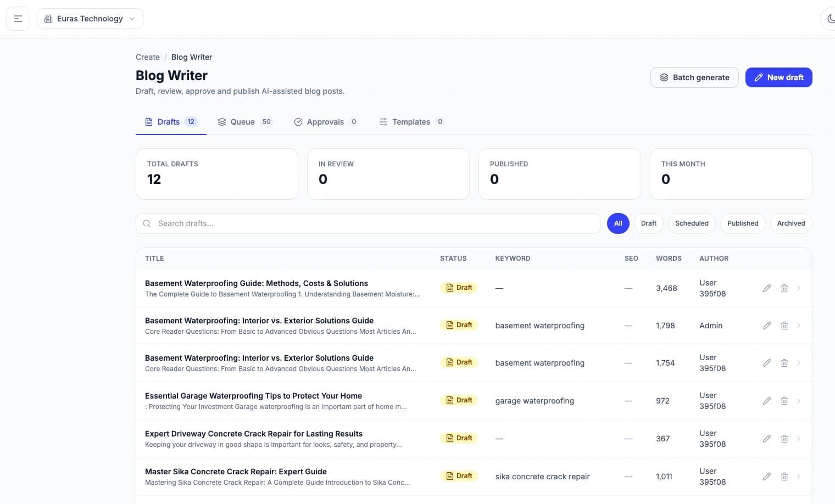Select the Drafts tab
This screenshot has height=504, width=835.
pyautogui.click(x=171, y=122)
